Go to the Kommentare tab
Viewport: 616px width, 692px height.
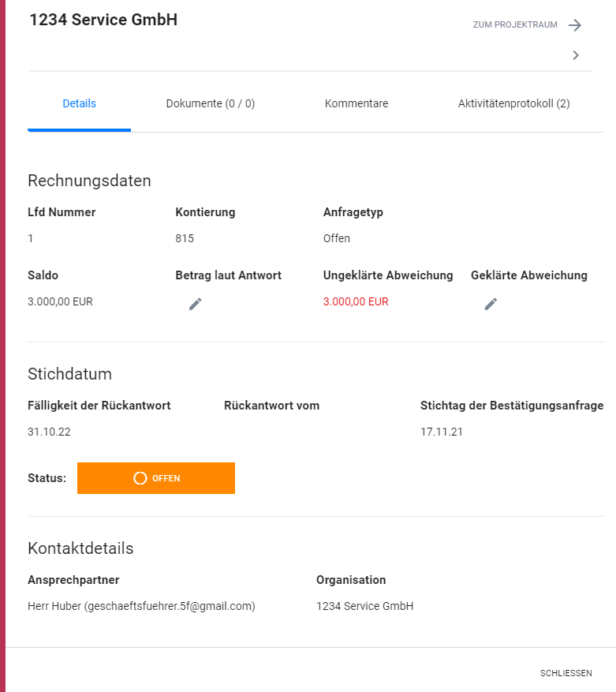click(x=357, y=103)
